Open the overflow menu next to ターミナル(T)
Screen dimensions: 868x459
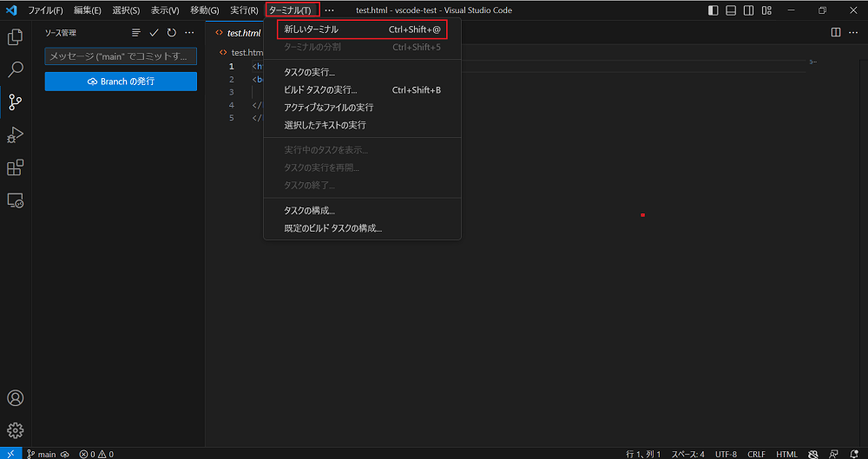coord(329,10)
